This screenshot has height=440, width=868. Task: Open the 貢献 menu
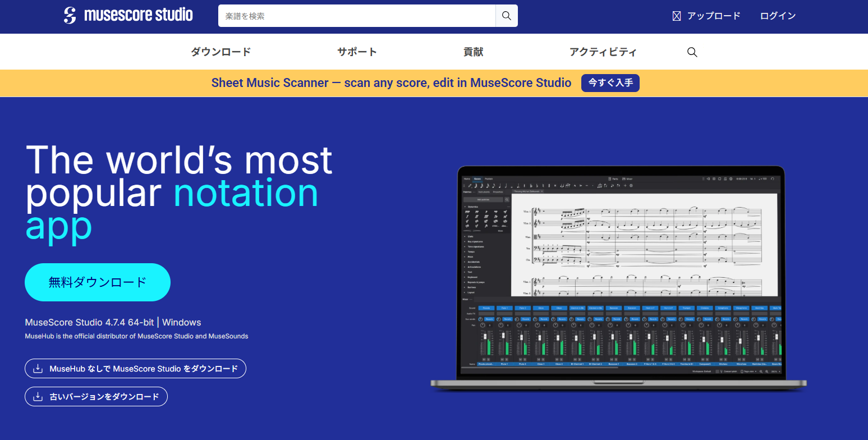(473, 52)
